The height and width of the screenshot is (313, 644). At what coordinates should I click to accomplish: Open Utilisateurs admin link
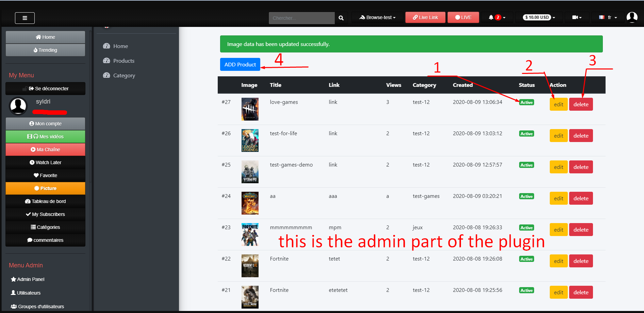[26, 293]
